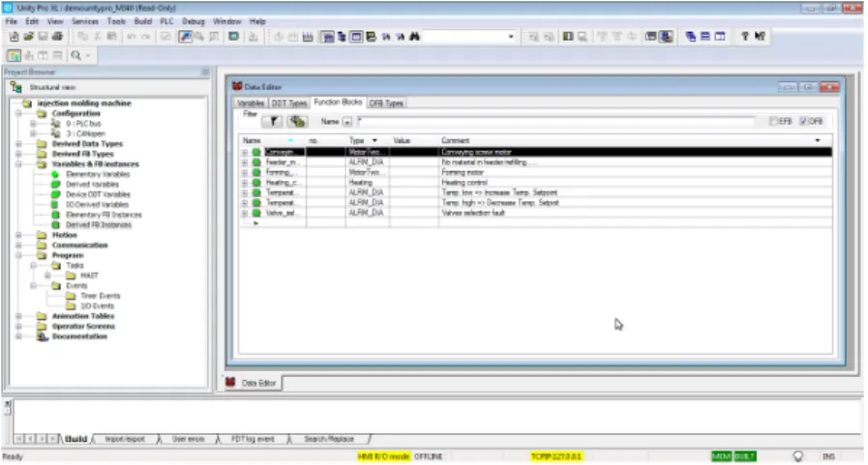Screen dimensions: 868x465
Task: Switch to the DDT Types tab
Action: coord(289,103)
